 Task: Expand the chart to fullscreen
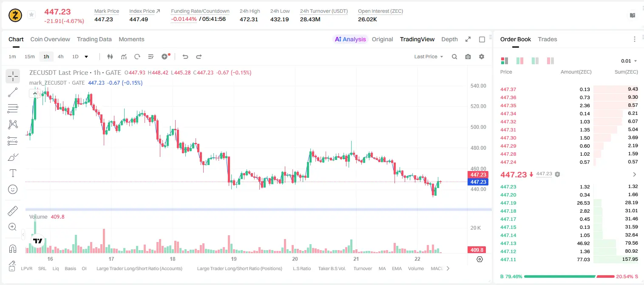tap(468, 39)
